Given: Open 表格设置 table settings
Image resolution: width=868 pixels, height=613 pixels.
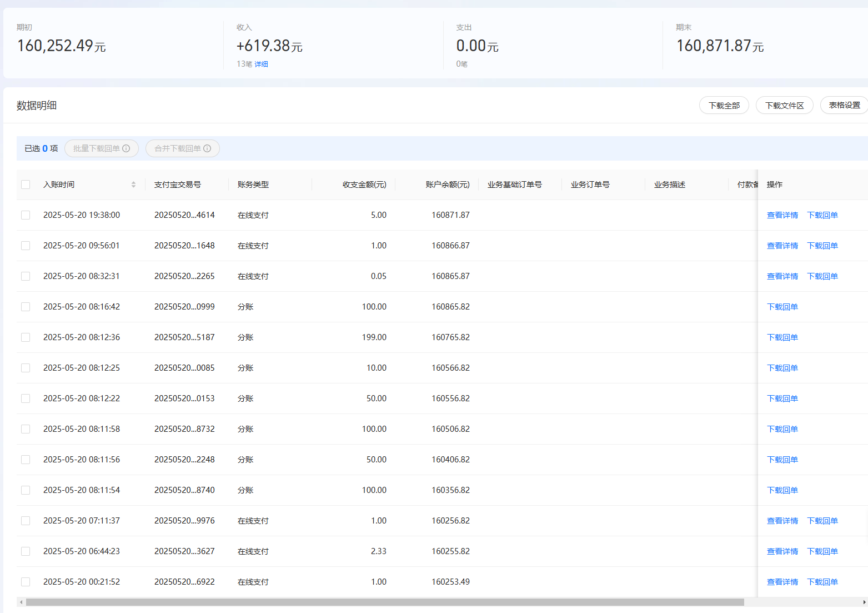Looking at the screenshot, I should 844,105.
